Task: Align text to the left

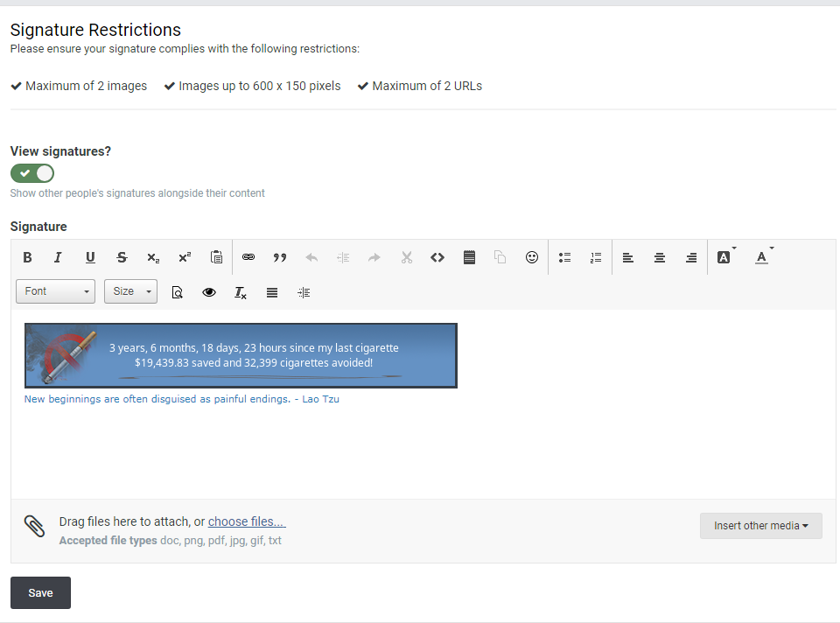Action: 628,257
